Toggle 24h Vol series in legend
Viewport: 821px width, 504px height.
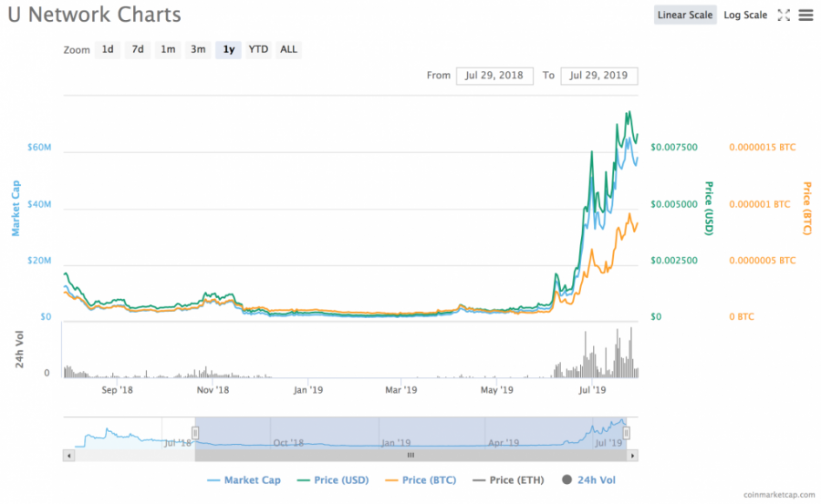pos(589,480)
